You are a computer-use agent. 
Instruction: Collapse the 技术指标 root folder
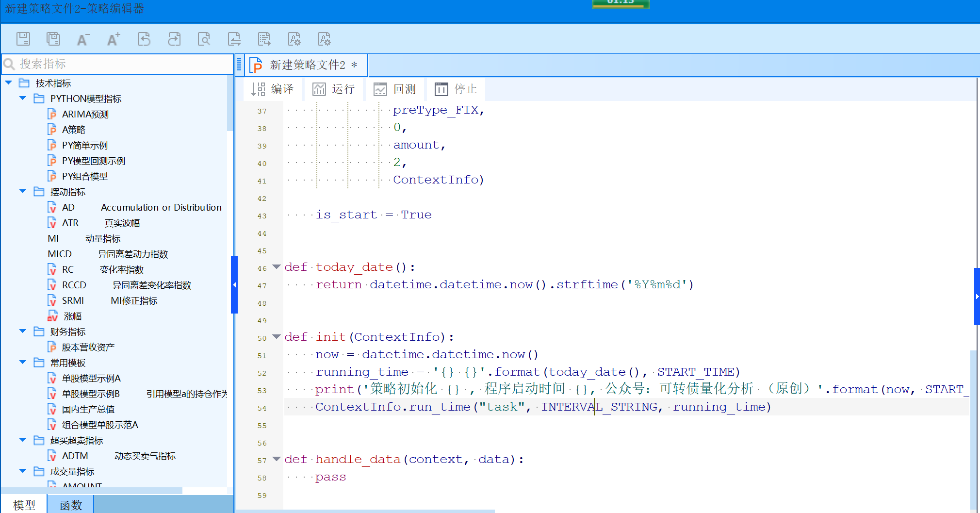tap(9, 83)
